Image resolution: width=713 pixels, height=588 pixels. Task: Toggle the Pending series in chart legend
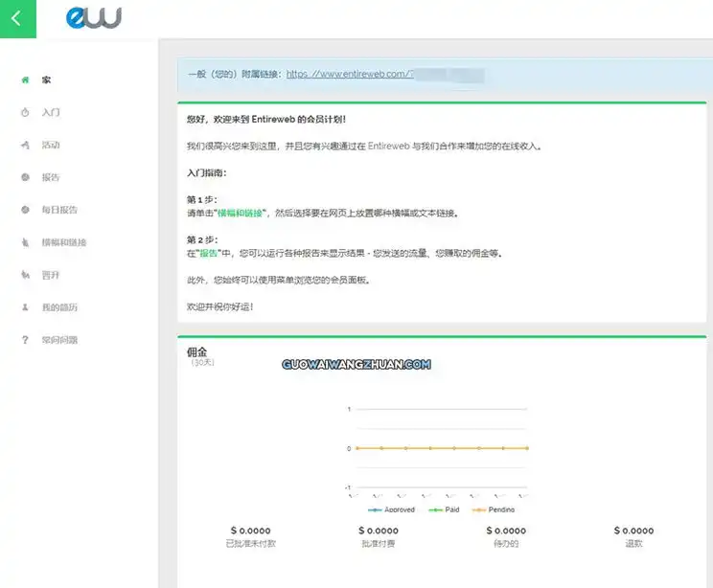pos(494,509)
